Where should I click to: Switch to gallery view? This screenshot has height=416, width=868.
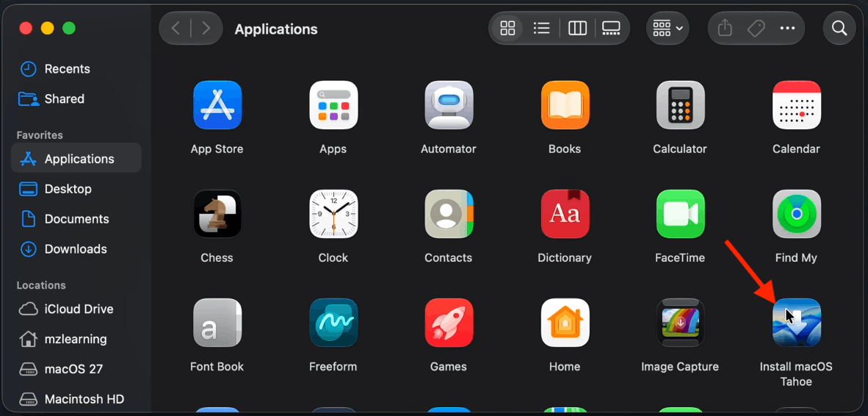[611, 28]
